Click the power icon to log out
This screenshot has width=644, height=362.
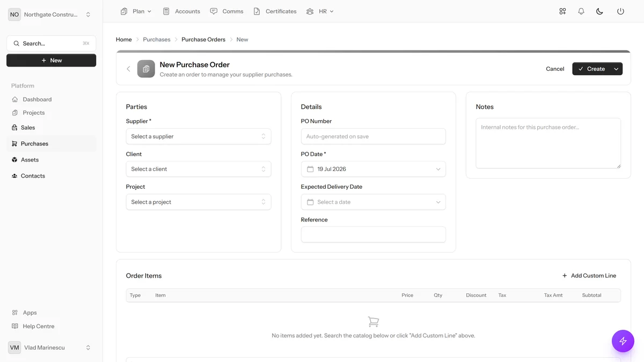[620, 11]
